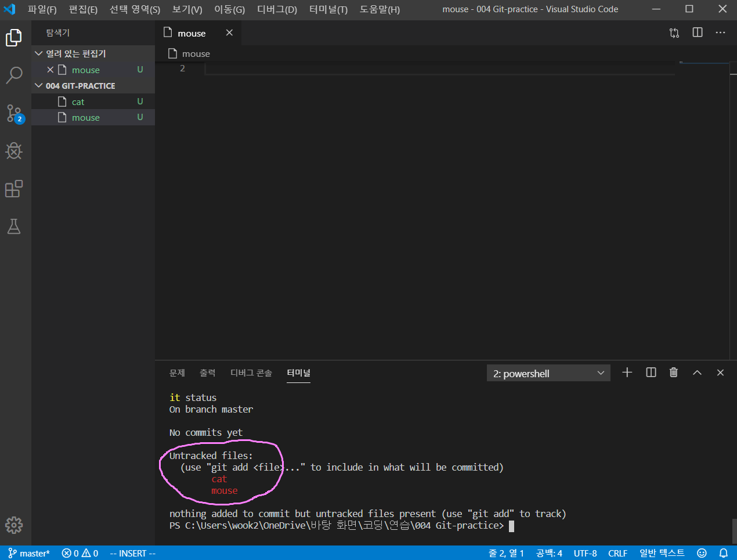
Task: Open the Manage gear at bottom left
Action: pos(14,525)
